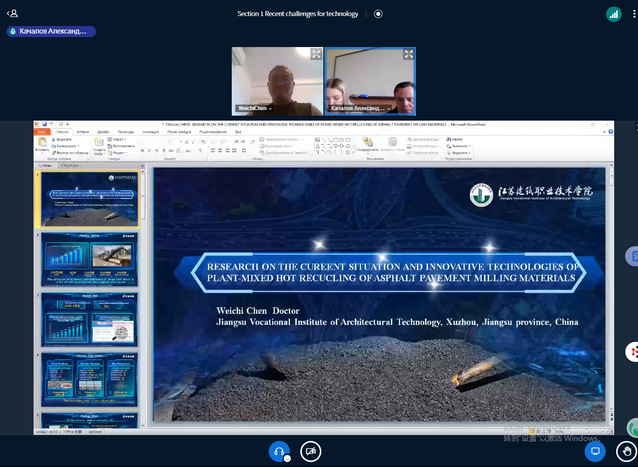Screen dimensions: 638x467
Task: Open the WeichiChen name dropdown on the webcam
Action: 253,108
